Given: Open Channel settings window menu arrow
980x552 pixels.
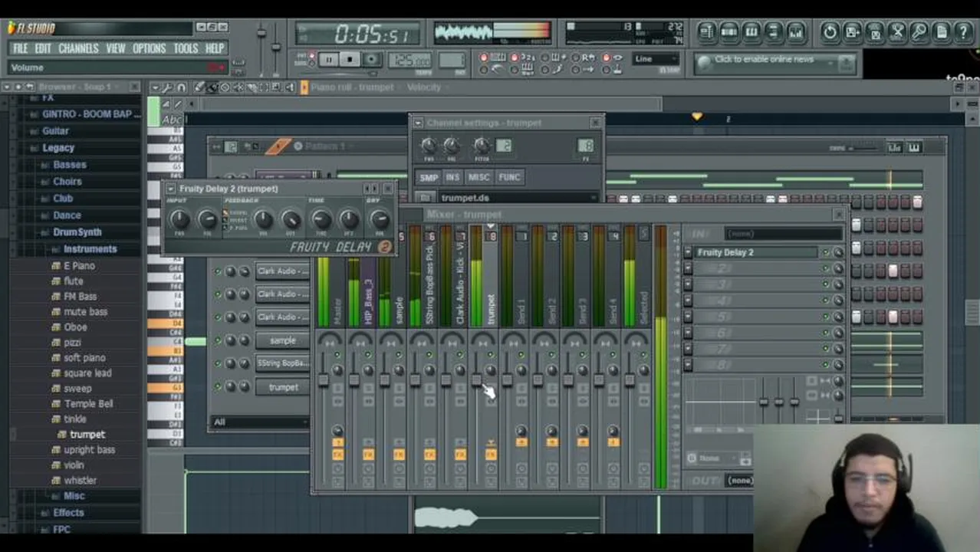Looking at the screenshot, I should (418, 123).
